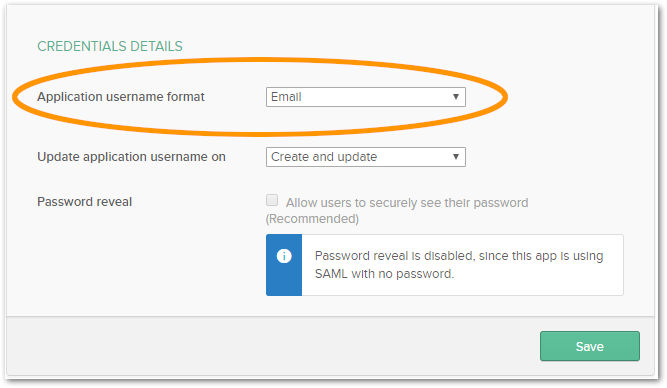Click the Save button
The height and width of the screenshot is (388, 667).
(590, 346)
